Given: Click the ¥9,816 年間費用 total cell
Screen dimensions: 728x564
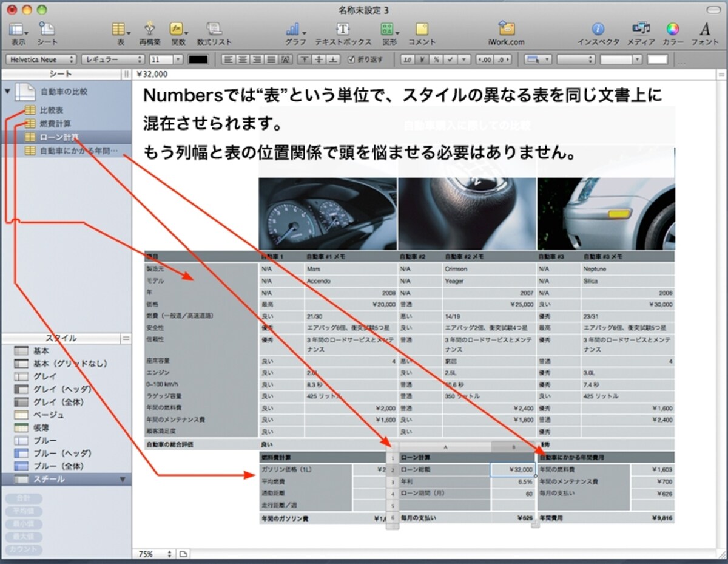Looking at the screenshot, I should 653,519.
